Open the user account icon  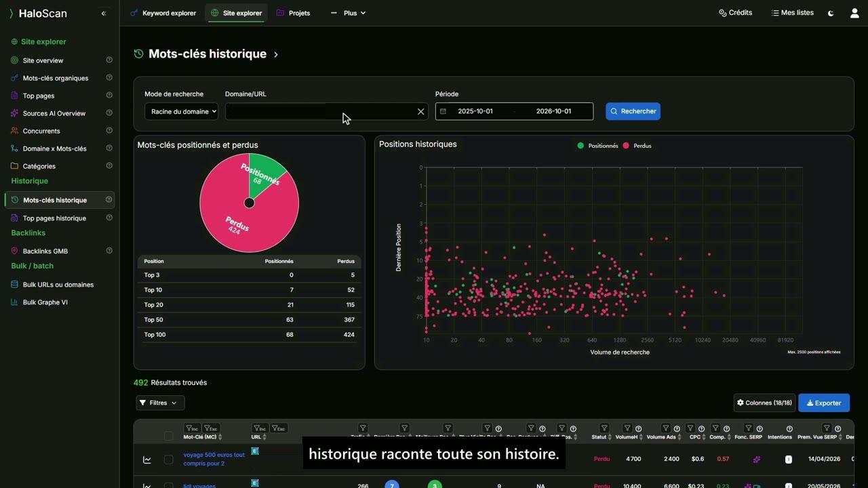854,13
